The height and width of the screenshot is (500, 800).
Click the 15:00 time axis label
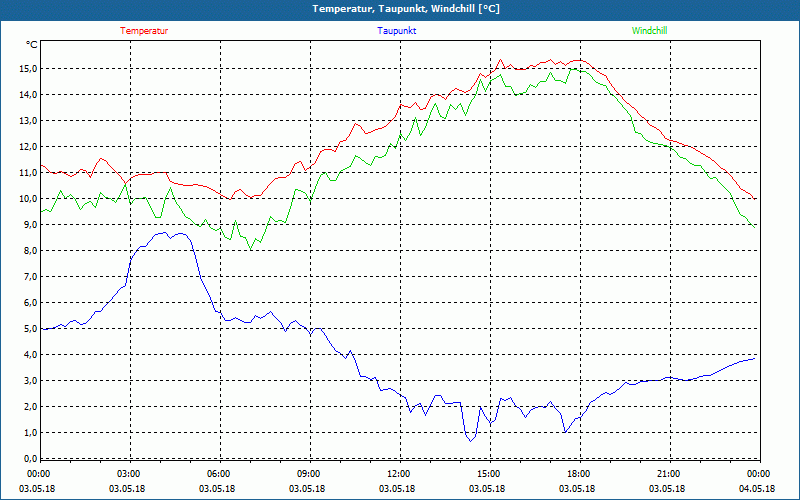click(487, 474)
